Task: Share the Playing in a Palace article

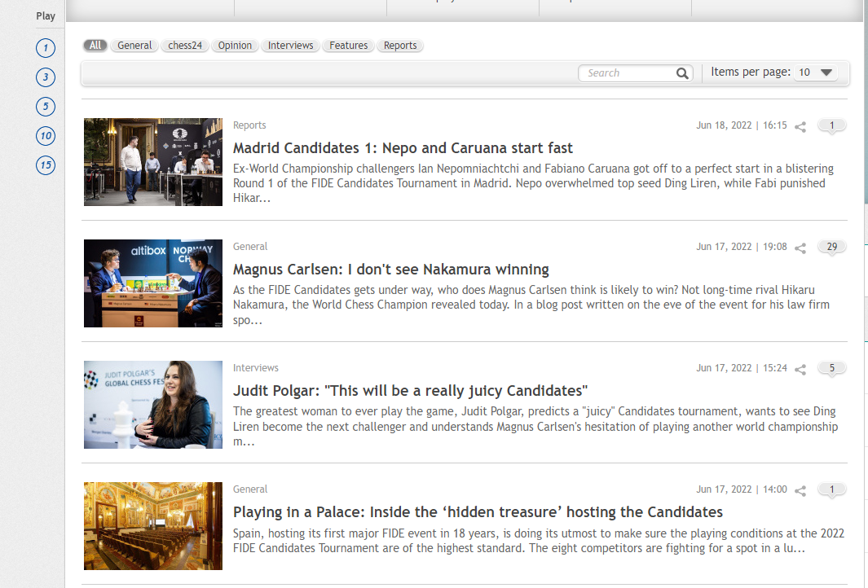Action: click(x=800, y=490)
